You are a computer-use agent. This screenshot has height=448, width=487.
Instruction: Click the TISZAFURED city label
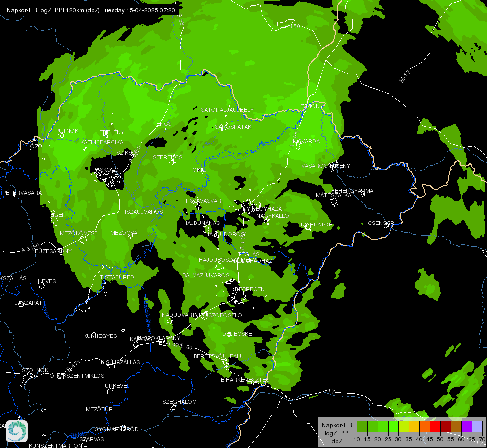tap(117, 277)
